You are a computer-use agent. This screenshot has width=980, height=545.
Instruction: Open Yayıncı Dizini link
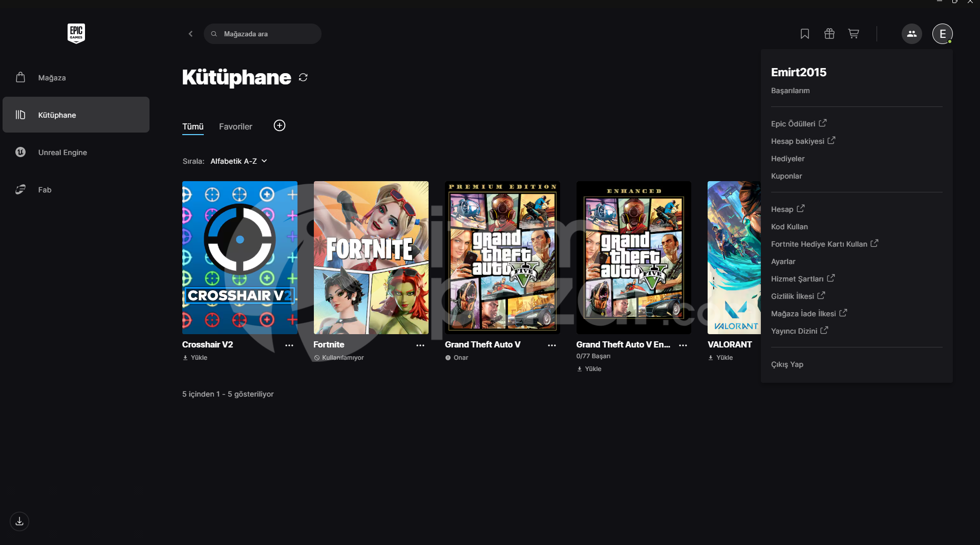tap(799, 331)
